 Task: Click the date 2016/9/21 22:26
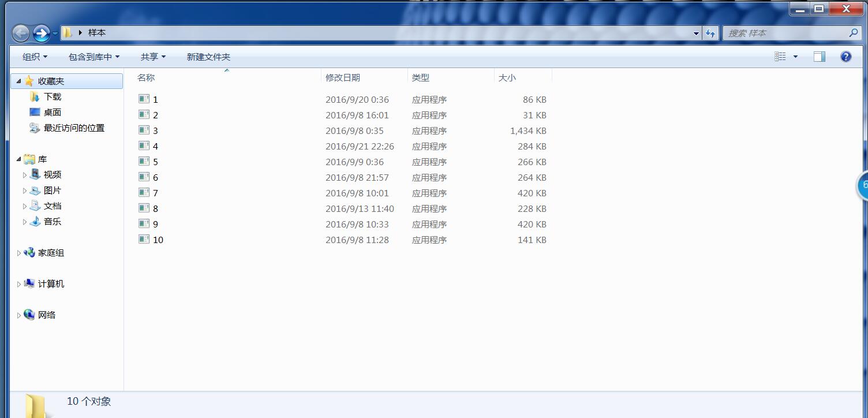tap(360, 147)
